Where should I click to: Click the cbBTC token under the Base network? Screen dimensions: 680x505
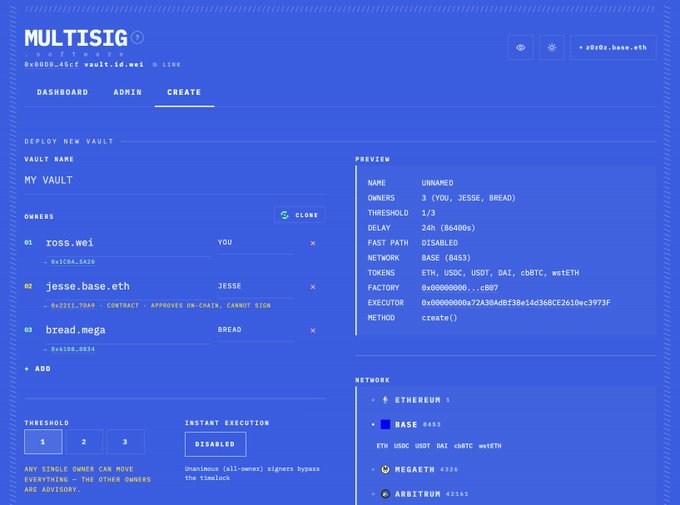(x=463, y=446)
